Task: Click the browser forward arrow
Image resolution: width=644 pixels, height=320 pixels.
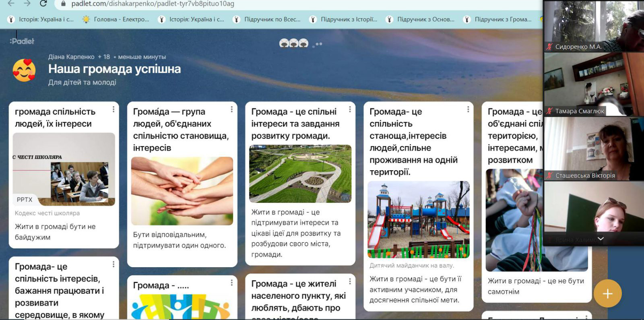Action: point(27,4)
